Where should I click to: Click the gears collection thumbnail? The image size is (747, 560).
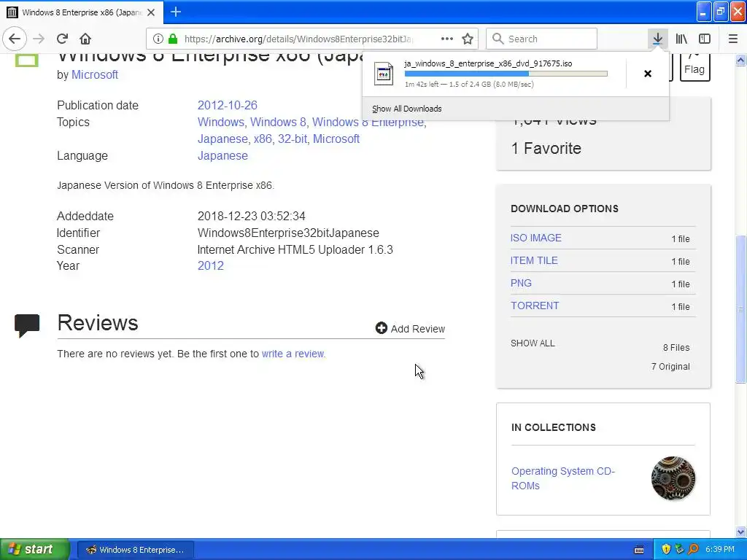click(673, 478)
